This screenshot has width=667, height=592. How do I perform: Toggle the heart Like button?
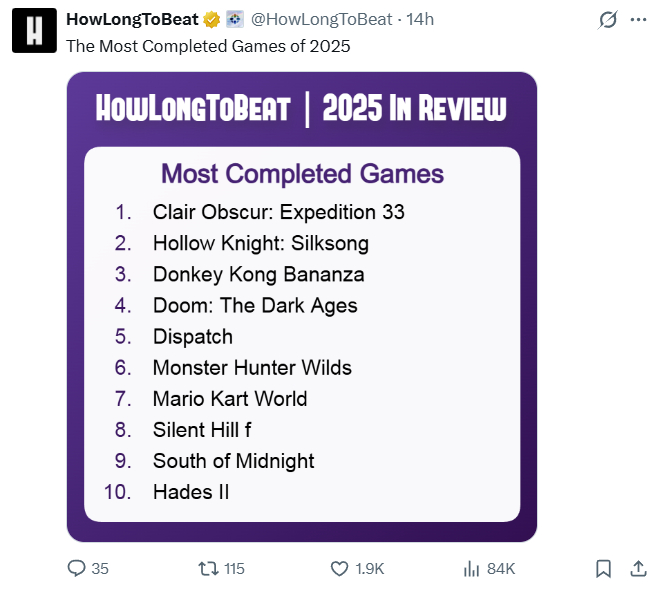(x=340, y=568)
